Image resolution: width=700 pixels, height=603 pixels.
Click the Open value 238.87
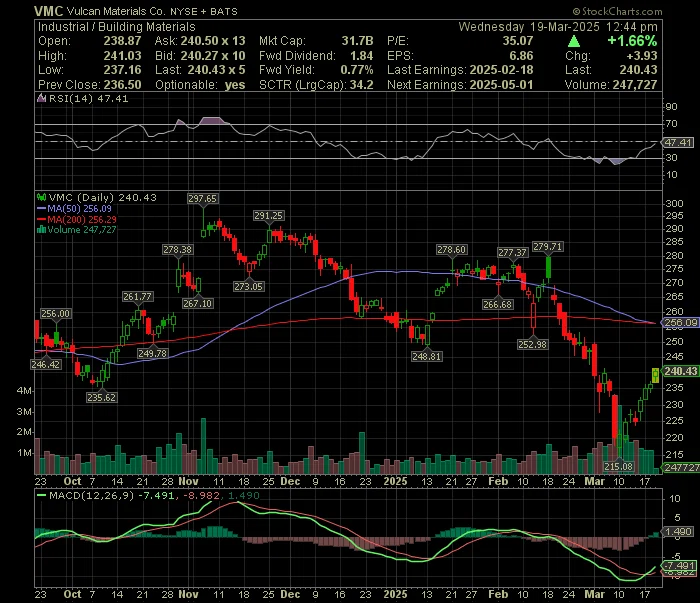[122, 41]
